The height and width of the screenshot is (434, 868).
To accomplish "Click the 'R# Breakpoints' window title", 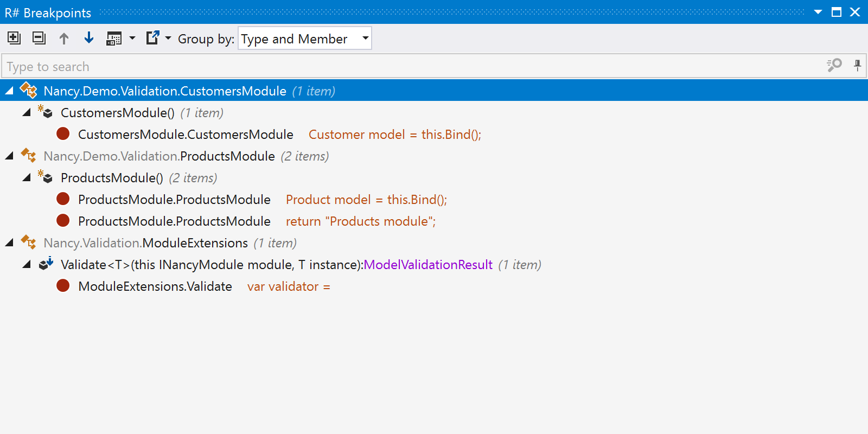I will click(x=48, y=12).
